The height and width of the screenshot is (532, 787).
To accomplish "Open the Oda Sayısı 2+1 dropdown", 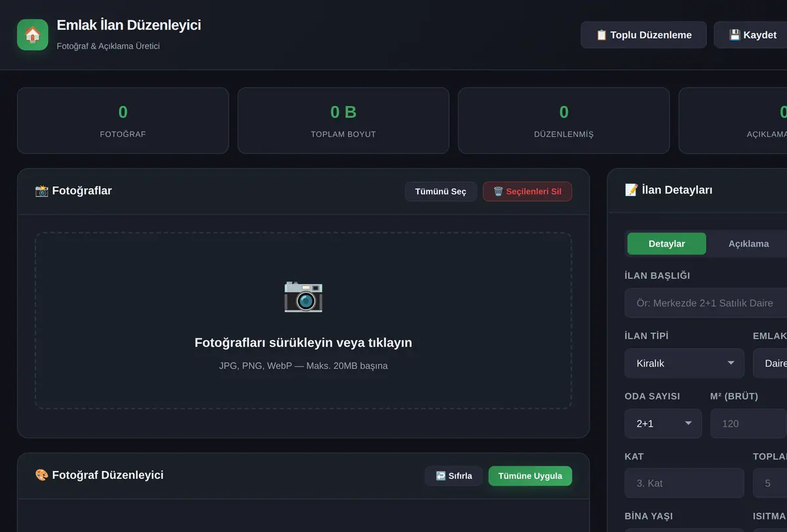I will (x=663, y=424).
